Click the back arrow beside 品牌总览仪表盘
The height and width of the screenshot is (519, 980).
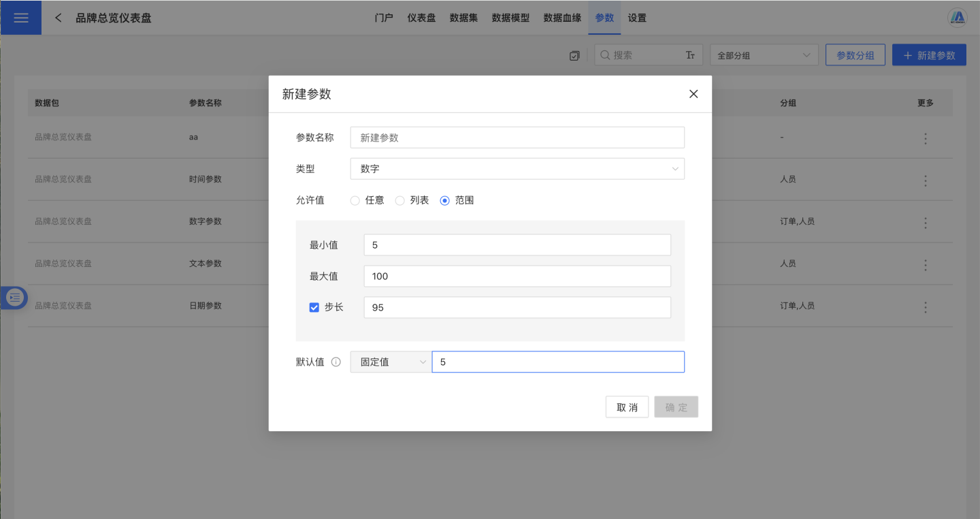click(59, 18)
